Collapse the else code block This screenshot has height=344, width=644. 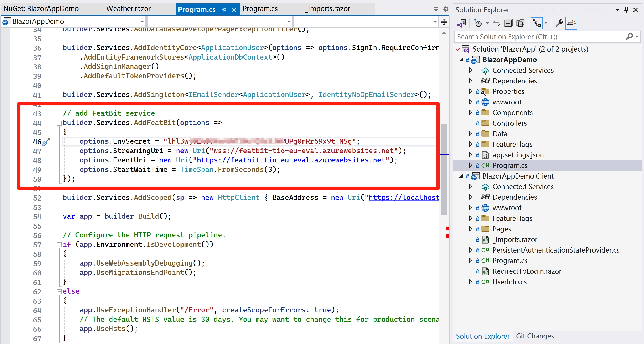(59, 292)
